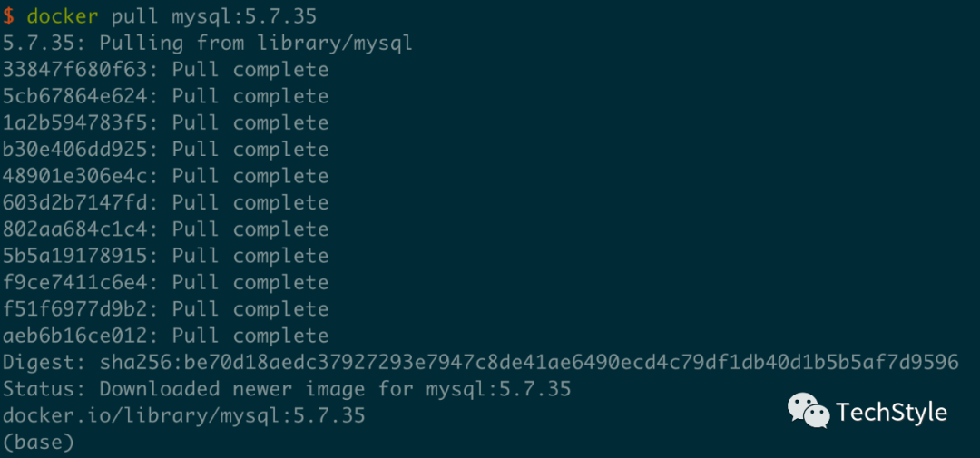Screen dimensions: 980x458
Task: Click layer hash 48901e306e4c
Action: [x=80, y=176]
